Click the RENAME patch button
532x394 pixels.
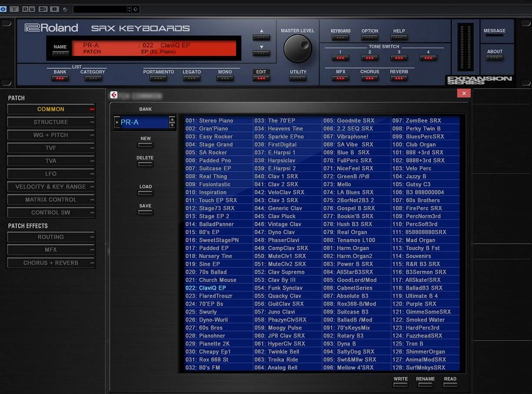[x=426, y=385]
